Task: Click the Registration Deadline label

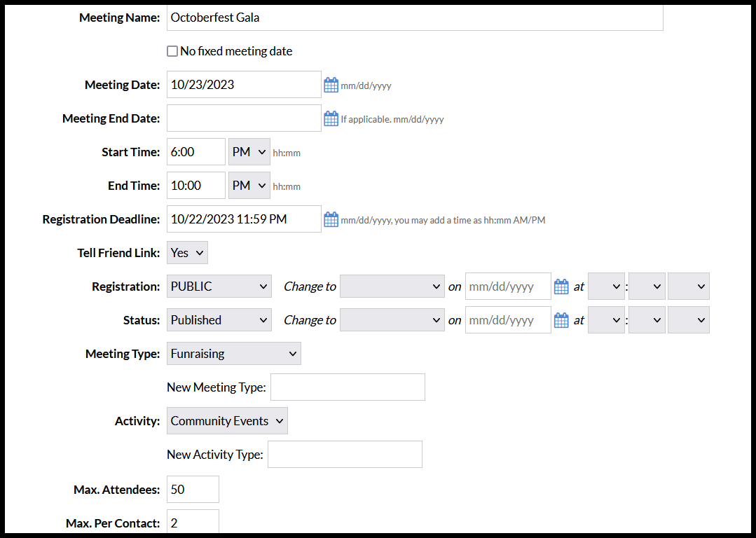Action: [x=102, y=219]
